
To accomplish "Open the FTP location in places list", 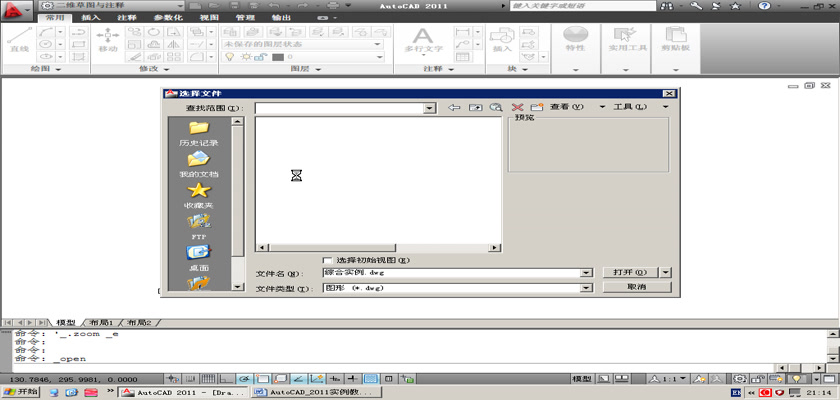I will click(x=199, y=227).
